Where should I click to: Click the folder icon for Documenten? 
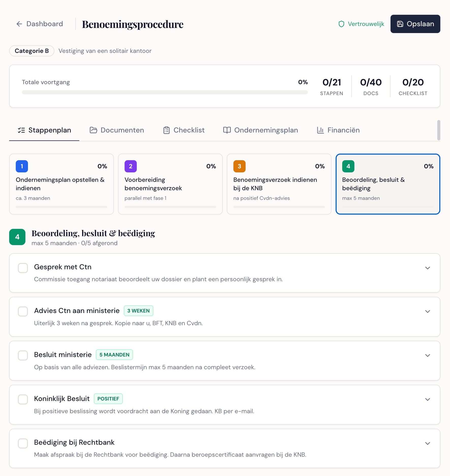[x=93, y=130]
